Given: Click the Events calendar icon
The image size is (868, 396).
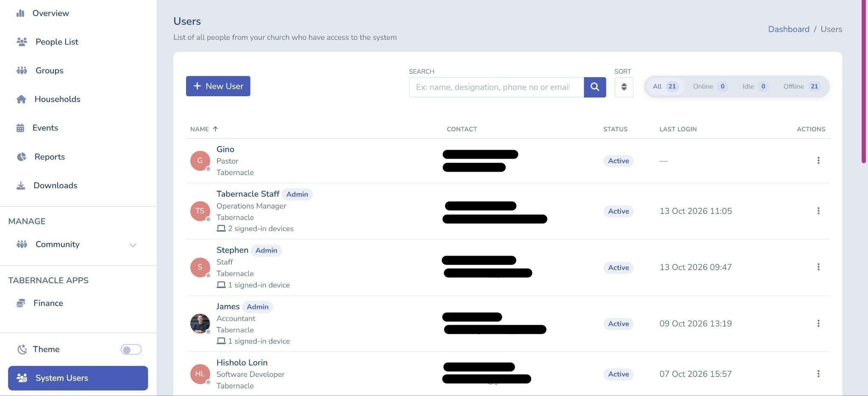Looking at the screenshot, I should tap(20, 128).
